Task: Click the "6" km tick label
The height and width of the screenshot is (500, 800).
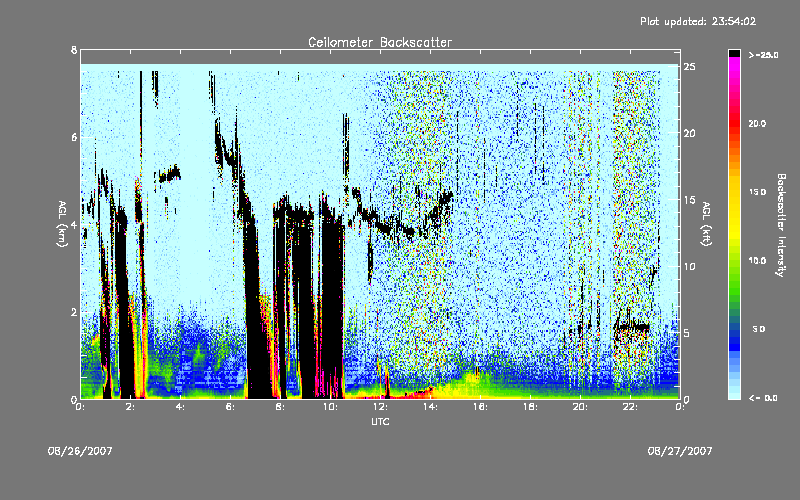Action: point(74,137)
